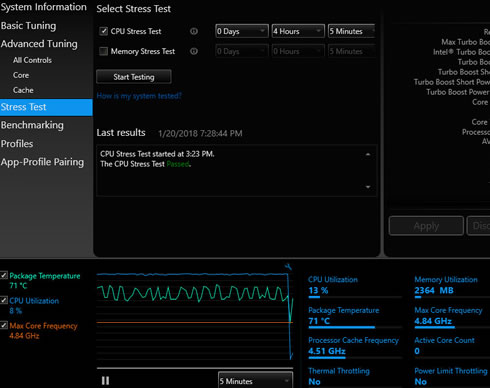Image resolution: width=490 pixels, height=388 pixels.
Task: Click Max Core Frequency 4.84 GHz monitor value
Action: pyautogui.click(x=433, y=321)
